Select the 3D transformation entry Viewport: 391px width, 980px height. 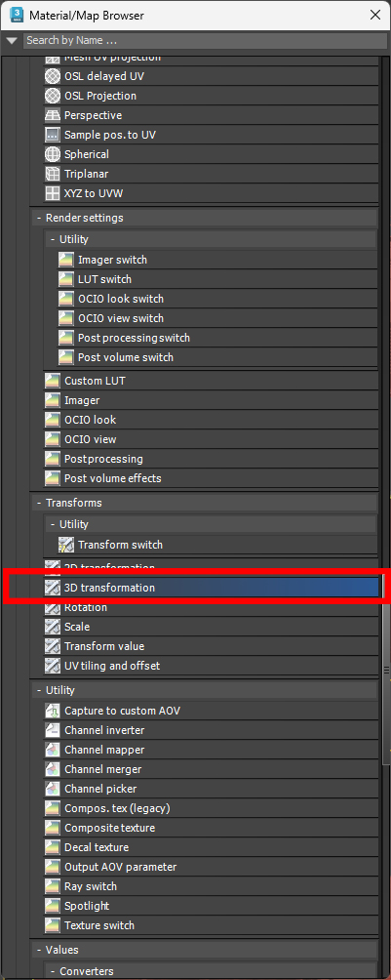[x=212, y=588]
